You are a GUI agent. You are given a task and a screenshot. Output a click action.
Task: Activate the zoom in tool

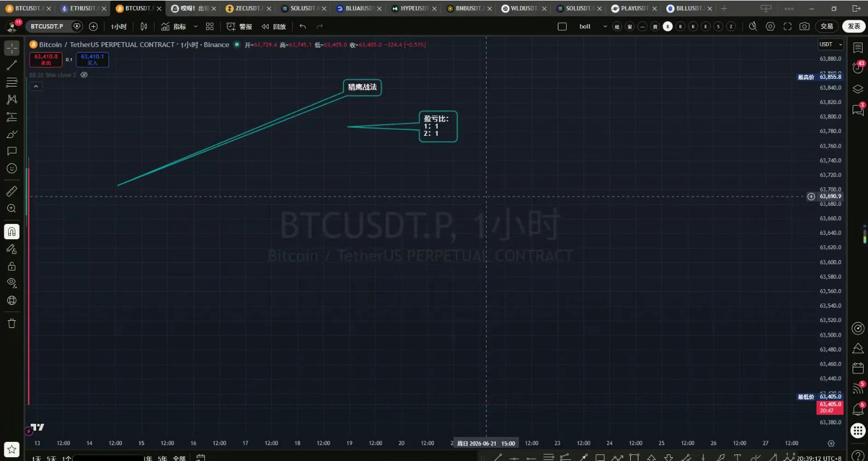[x=12, y=209]
